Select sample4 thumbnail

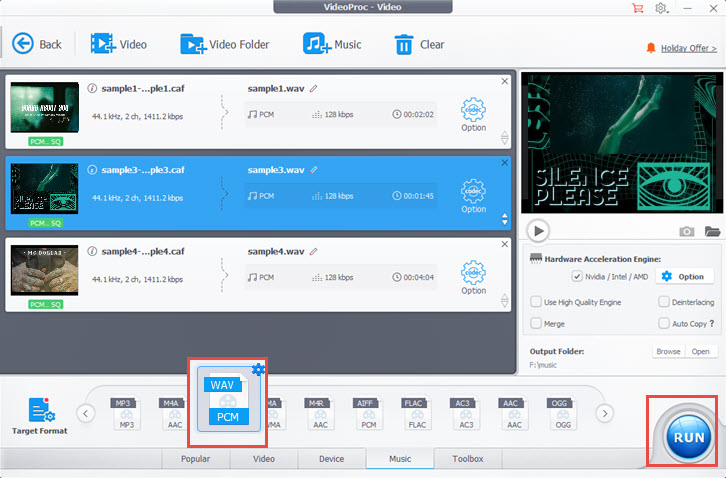click(44, 270)
